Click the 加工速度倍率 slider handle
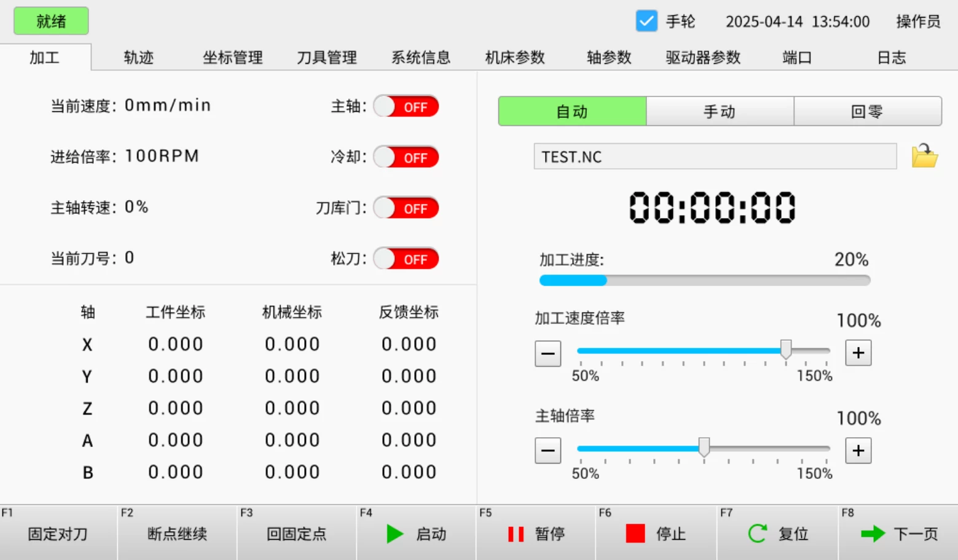The height and width of the screenshot is (560, 958). (x=786, y=349)
